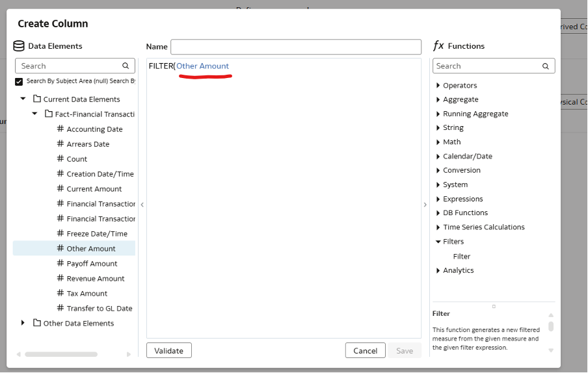This screenshot has width=588, height=373.
Task: Expand the Other Data Elements folder
Action: [23, 323]
